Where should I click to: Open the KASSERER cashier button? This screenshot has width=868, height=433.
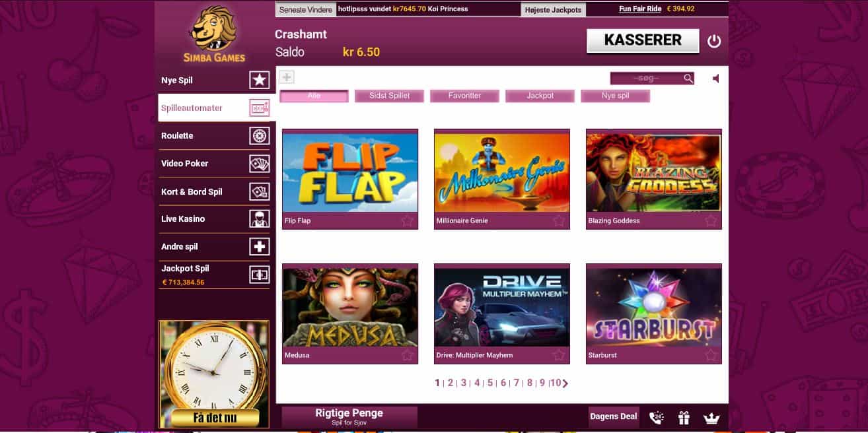coord(643,40)
